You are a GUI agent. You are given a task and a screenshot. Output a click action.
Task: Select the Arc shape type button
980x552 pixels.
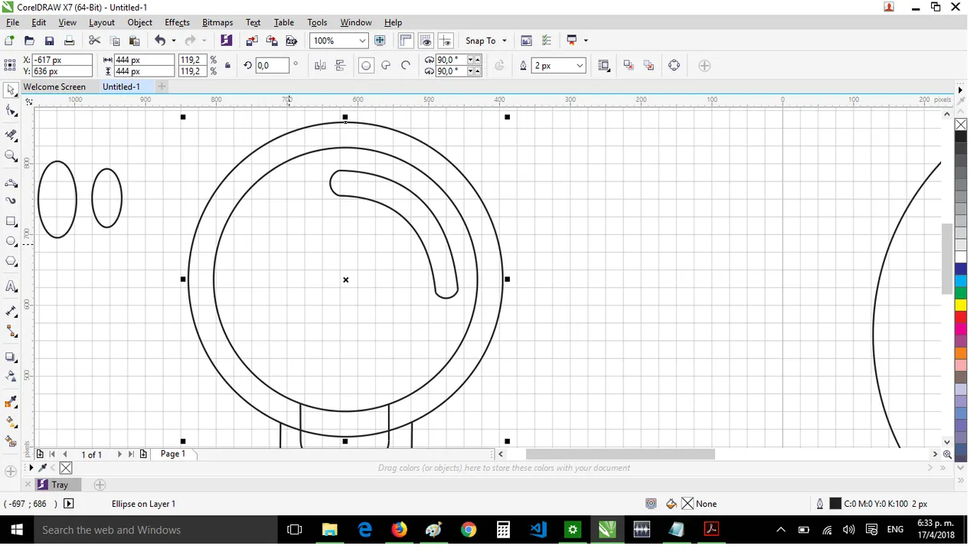[406, 66]
